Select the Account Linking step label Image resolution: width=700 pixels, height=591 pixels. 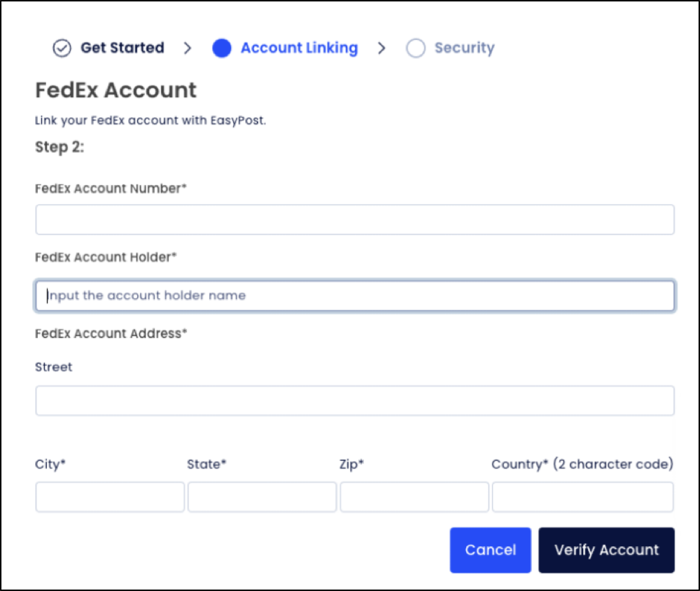[299, 48]
